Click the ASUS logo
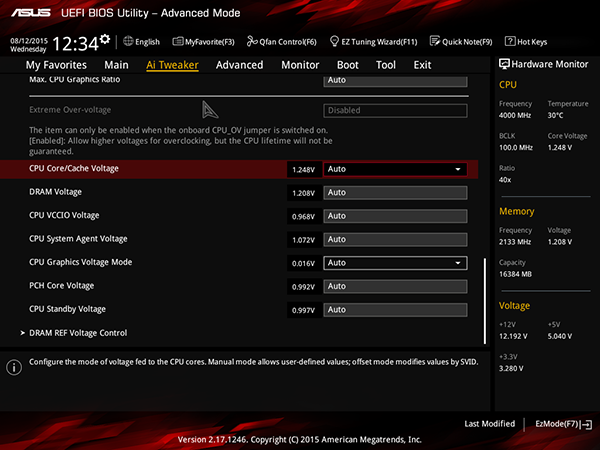This screenshot has width=600, height=450. tap(31, 13)
